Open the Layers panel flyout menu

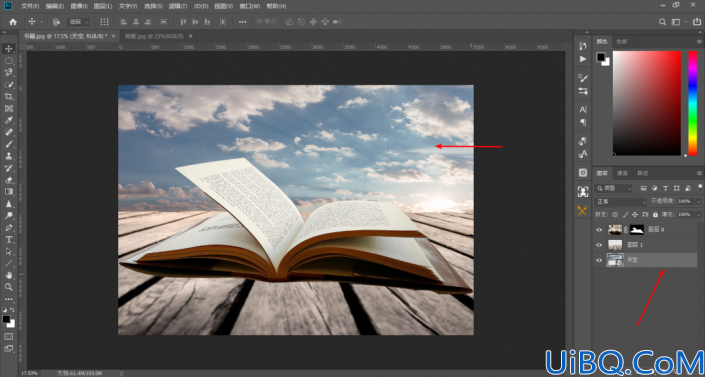click(699, 173)
